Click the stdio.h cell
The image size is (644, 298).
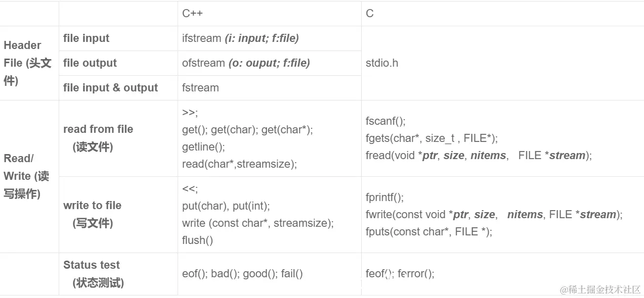[382, 63]
